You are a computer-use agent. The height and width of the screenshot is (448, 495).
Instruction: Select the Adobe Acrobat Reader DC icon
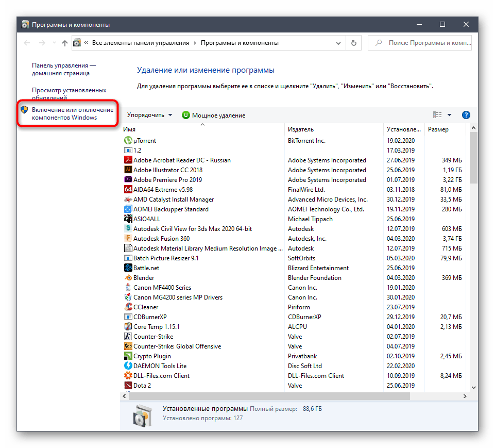[128, 160]
